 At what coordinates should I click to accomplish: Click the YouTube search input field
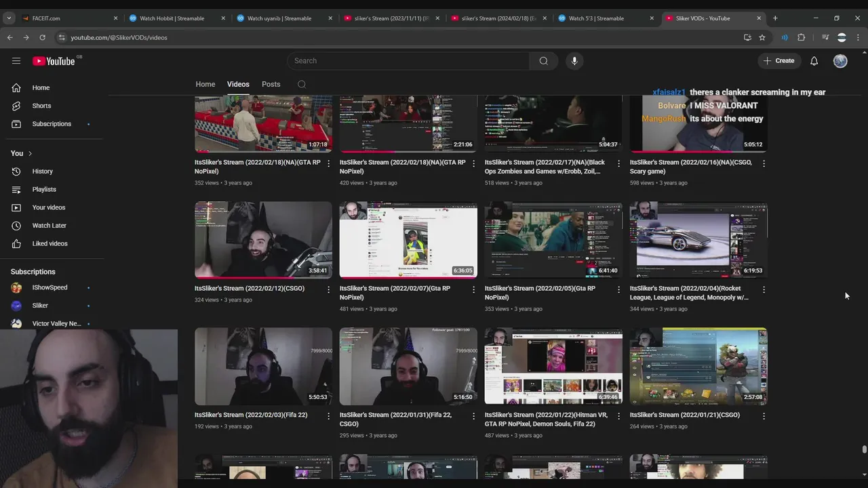408,61
